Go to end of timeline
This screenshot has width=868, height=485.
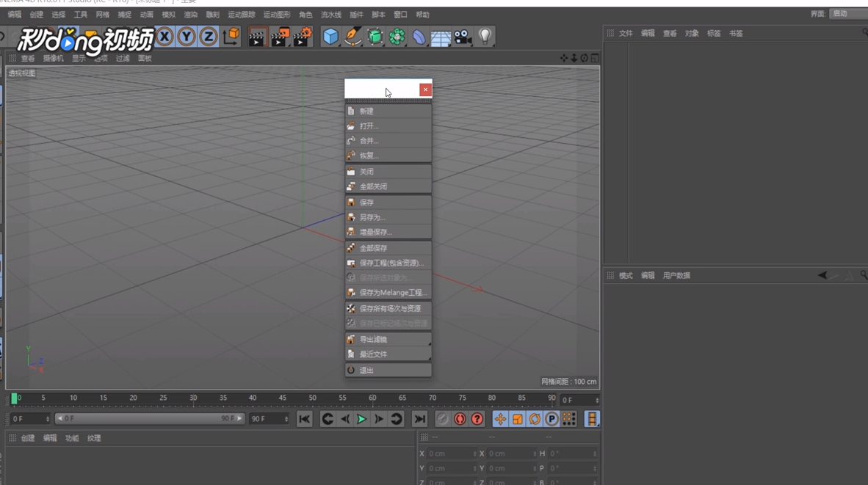point(419,419)
